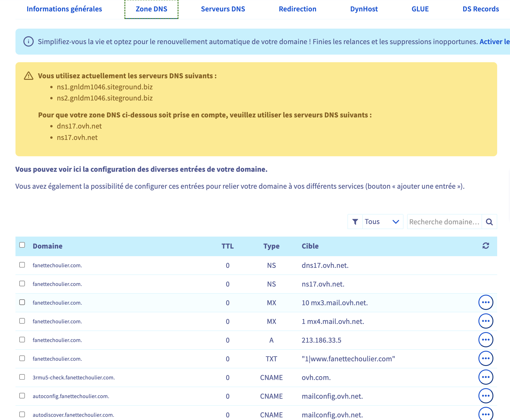510x420 pixels.
Task: Select checkbox for autodiscover.fanettechoulier.com row
Action: (22, 414)
